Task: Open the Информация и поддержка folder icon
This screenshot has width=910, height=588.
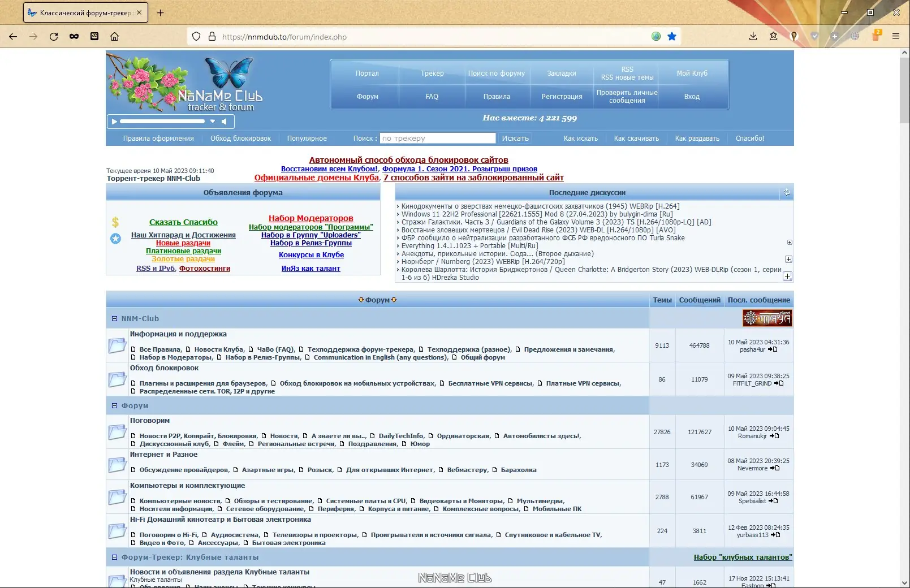Action: pos(117,345)
